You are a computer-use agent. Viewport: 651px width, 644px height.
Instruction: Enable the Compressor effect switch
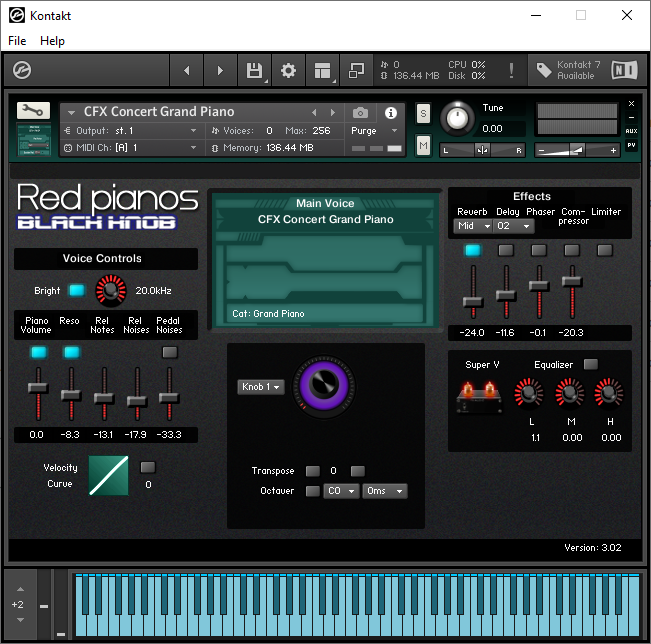(x=572, y=250)
